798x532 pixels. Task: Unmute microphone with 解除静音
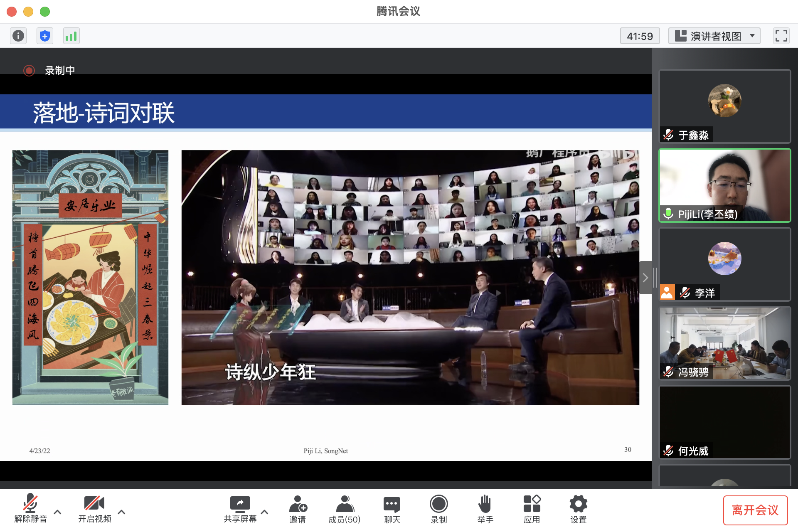coord(31,508)
